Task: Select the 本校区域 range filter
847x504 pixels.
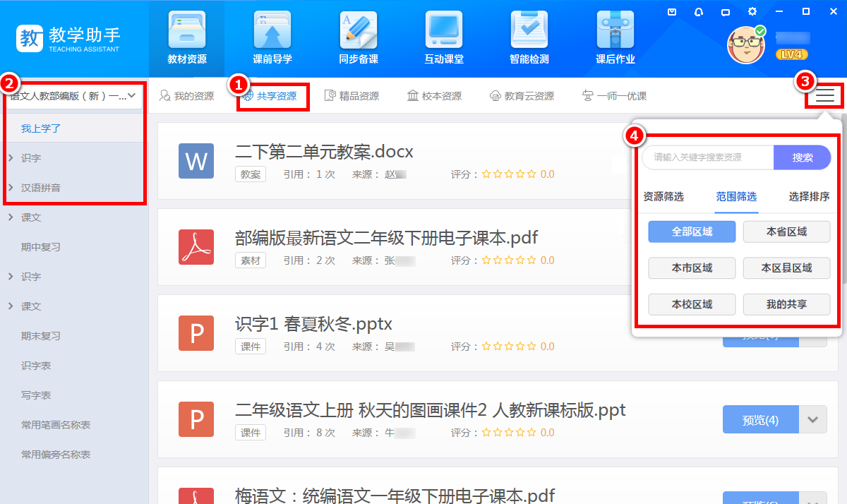Action: [x=692, y=305]
